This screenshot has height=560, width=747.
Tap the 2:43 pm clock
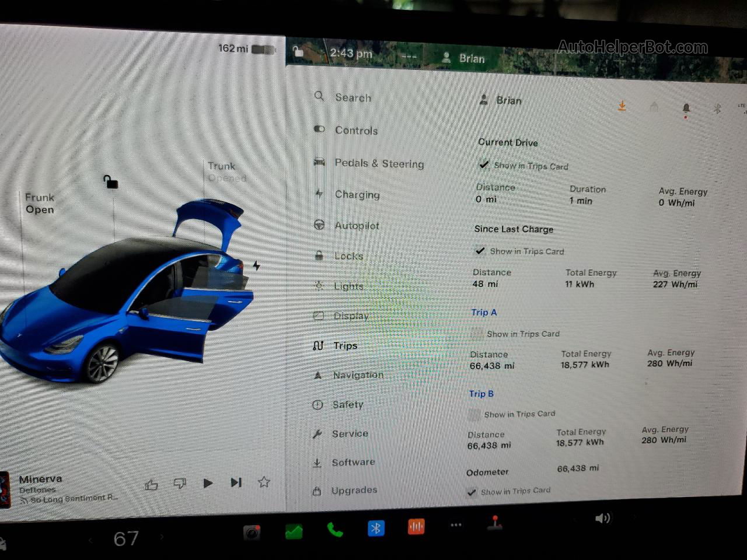coord(351,53)
